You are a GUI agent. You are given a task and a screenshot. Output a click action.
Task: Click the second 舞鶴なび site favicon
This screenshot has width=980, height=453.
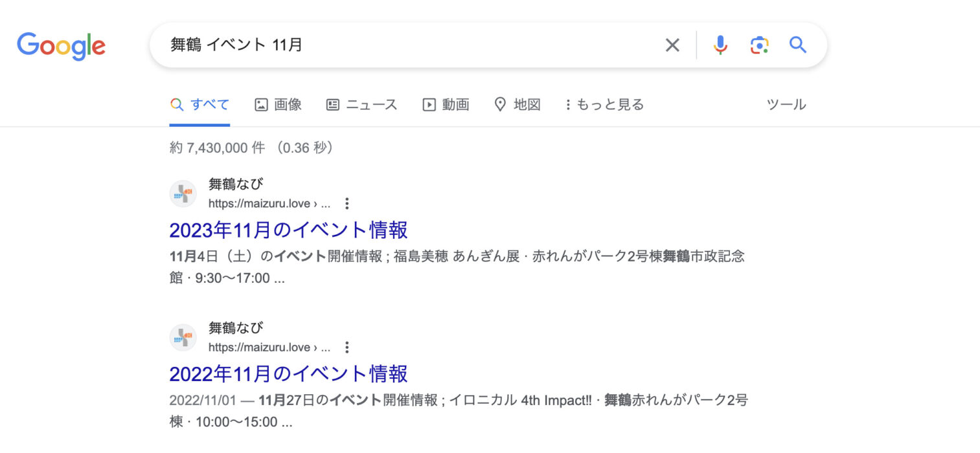tap(183, 337)
